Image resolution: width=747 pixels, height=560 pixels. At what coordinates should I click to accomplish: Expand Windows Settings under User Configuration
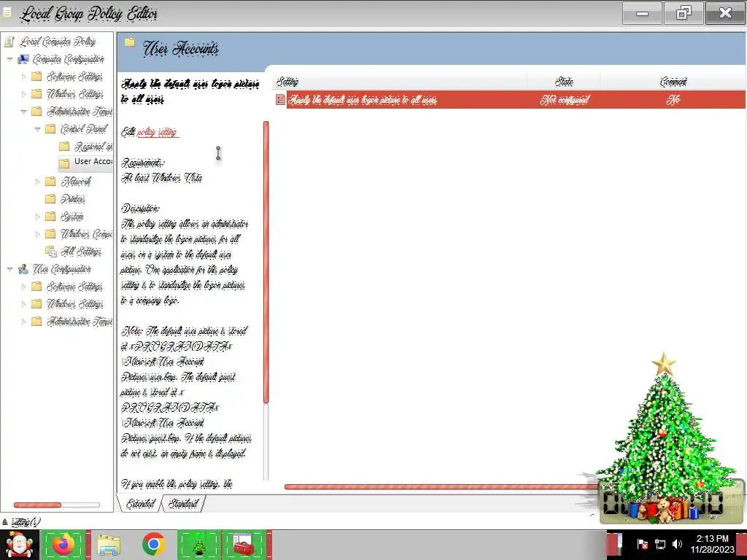click(x=24, y=304)
